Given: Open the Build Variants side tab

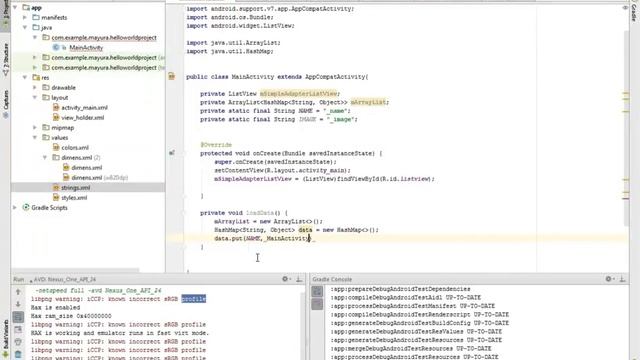Looking at the screenshot, I should [5, 339].
